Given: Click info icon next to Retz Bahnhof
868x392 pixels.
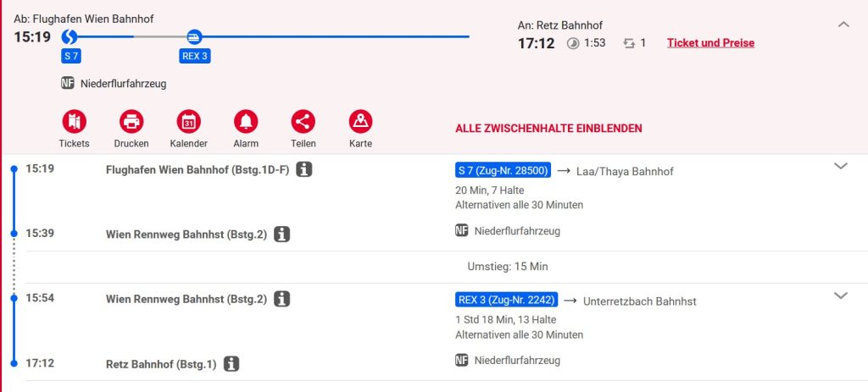Looking at the screenshot, I should click(231, 364).
